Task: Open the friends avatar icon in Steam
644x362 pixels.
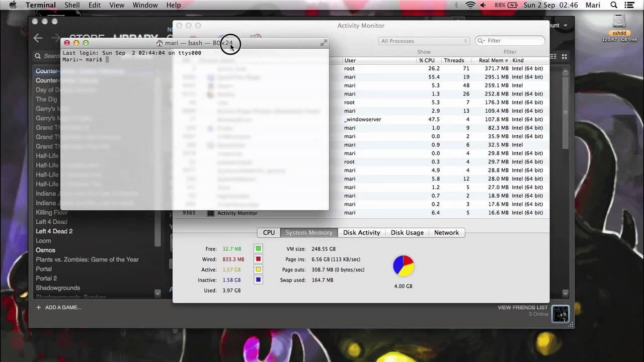Action: 560,314
